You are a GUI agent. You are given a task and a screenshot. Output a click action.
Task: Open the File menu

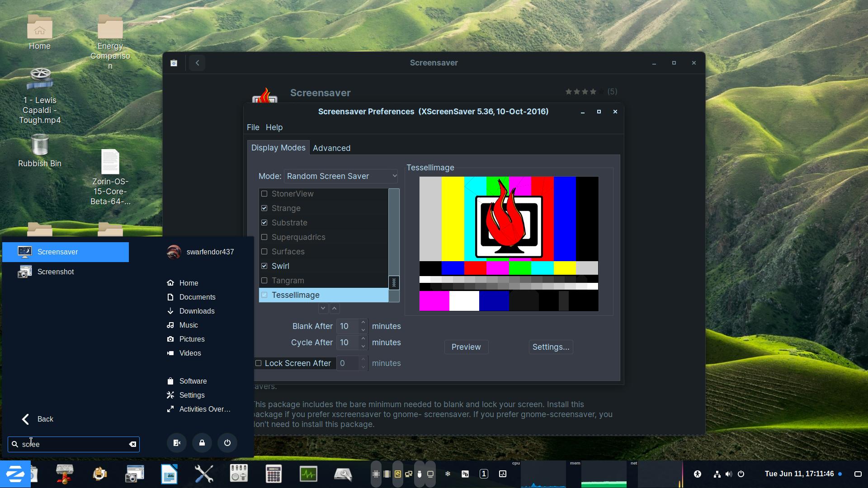[x=253, y=127]
